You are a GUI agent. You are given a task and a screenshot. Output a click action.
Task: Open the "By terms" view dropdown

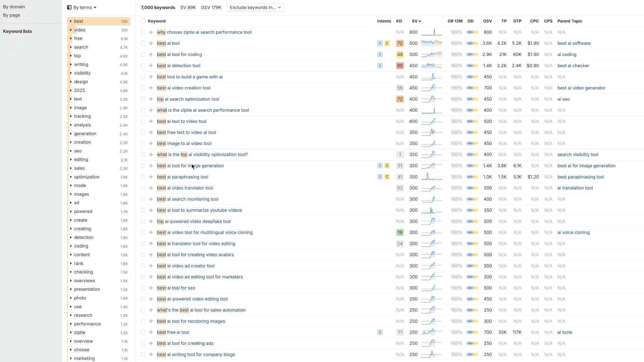point(84,7)
